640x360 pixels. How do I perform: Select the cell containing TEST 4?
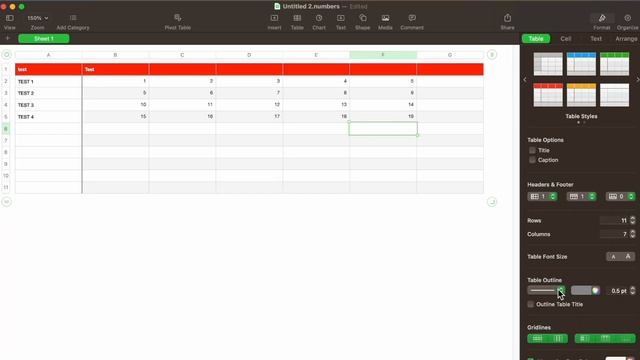pyautogui.click(x=49, y=117)
